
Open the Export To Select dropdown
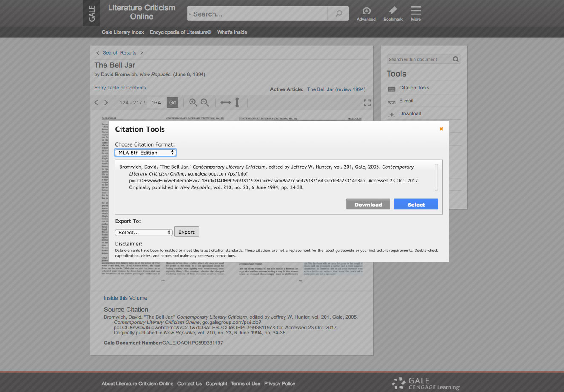click(144, 232)
